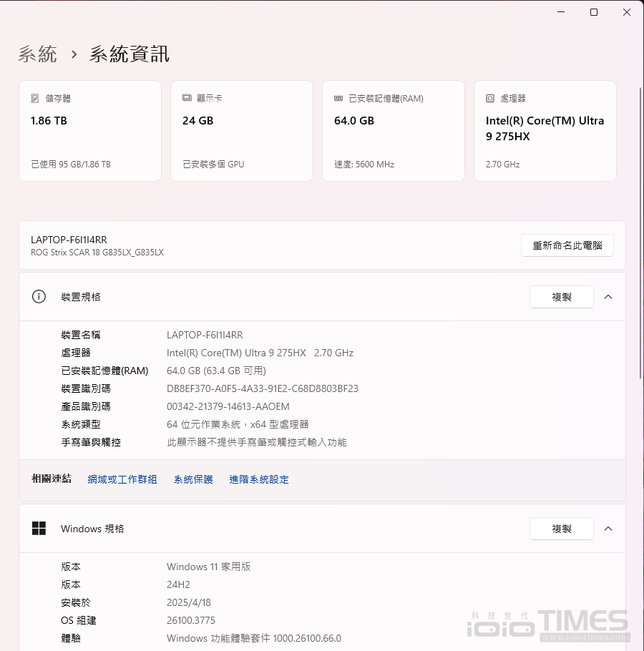Go back to 系統 in breadcrumb

coord(37,54)
